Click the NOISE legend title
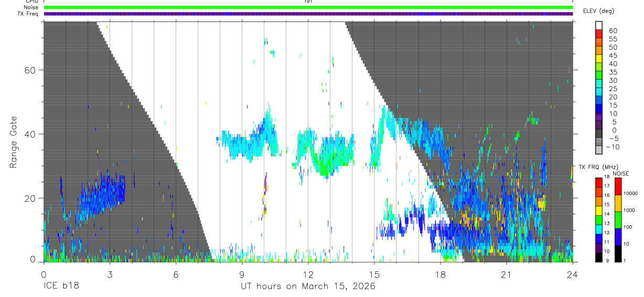Viewport: 644px width, 297px height. [x=621, y=173]
